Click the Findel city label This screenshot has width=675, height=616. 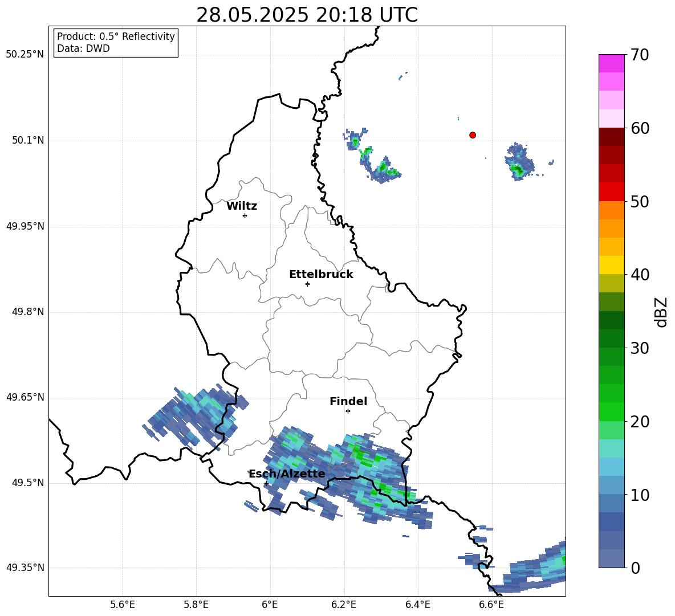point(348,401)
